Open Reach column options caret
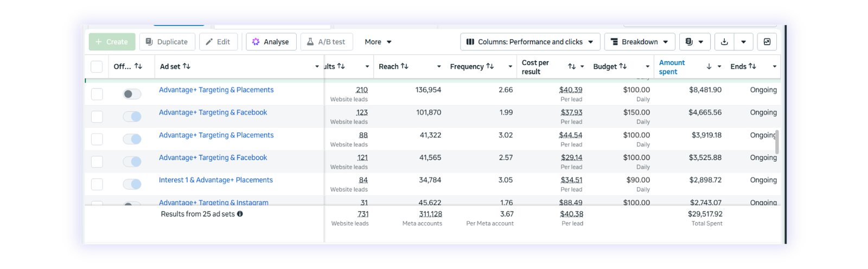The height and width of the screenshot is (269, 868). [439, 67]
